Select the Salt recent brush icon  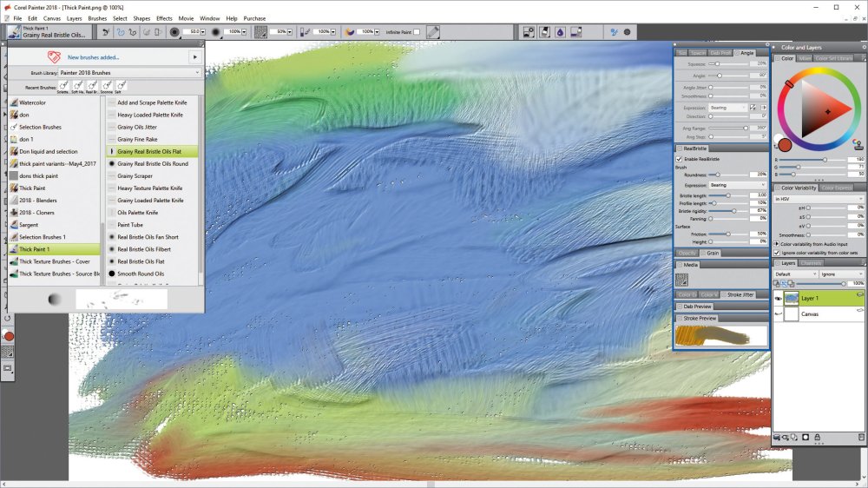[x=122, y=85]
